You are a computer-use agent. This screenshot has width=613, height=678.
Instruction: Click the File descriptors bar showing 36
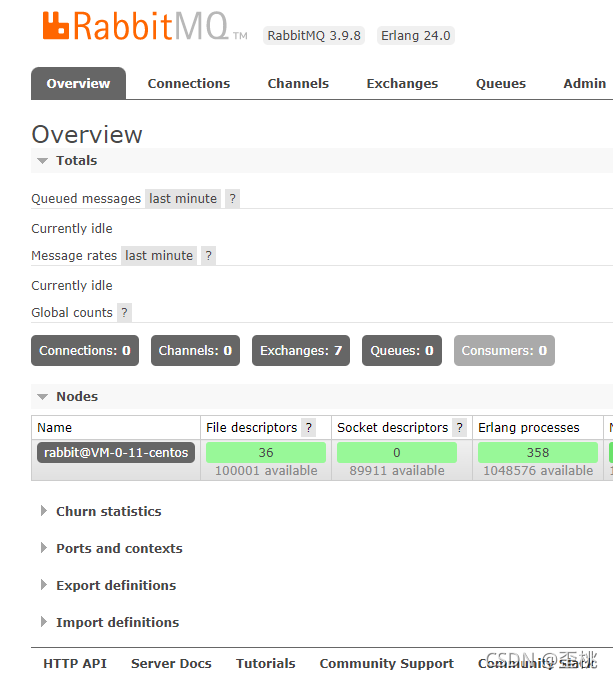pyautogui.click(x=266, y=453)
